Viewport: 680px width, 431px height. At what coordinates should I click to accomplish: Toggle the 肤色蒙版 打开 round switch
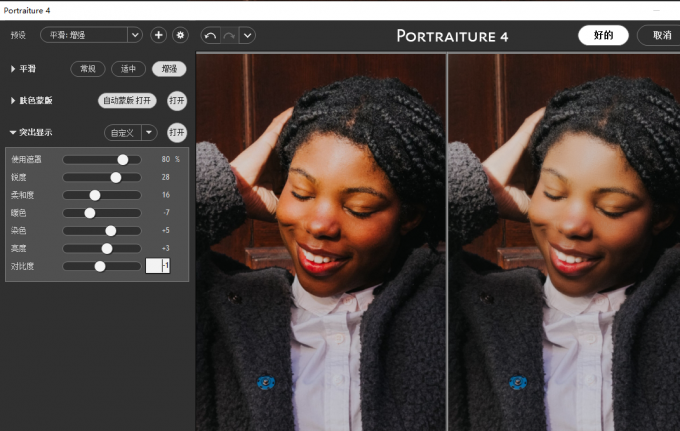[177, 101]
